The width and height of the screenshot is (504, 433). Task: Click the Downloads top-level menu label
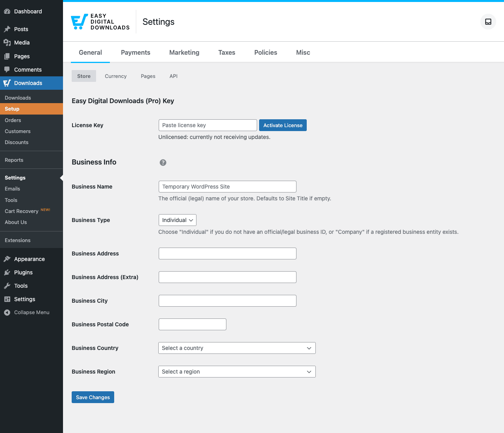[x=28, y=83]
